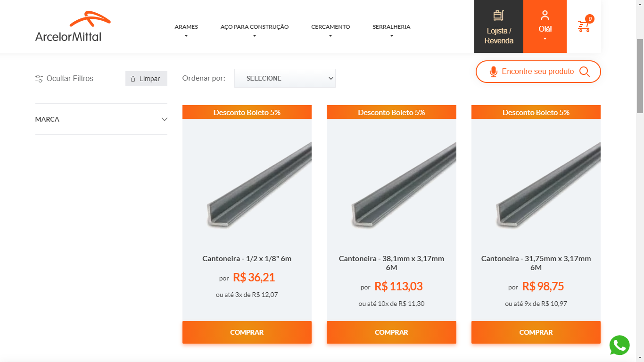644x362 pixels.
Task: Click the Lojista / Revenda store icon
Action: point(498,16)
